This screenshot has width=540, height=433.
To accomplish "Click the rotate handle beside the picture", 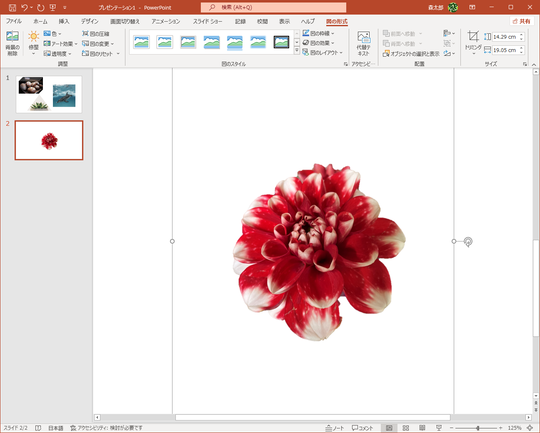I will [x=468, y=241].
